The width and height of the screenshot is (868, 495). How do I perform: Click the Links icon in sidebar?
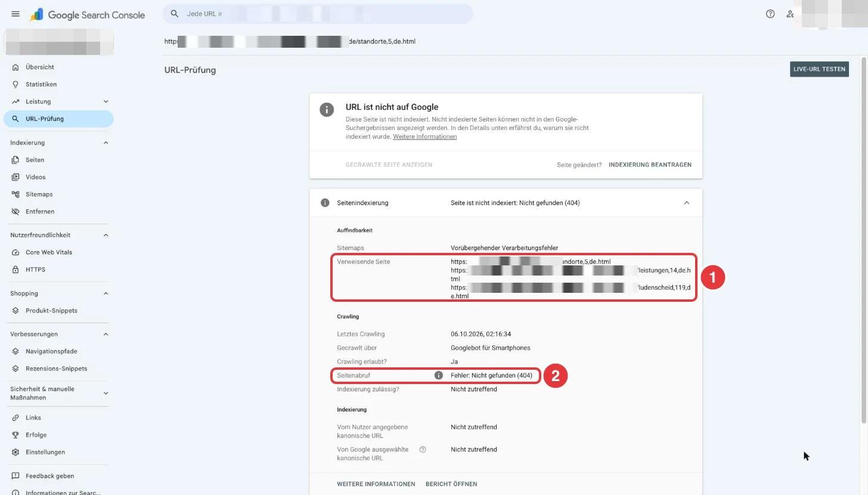pyautogui.click(x=15, y=417)
